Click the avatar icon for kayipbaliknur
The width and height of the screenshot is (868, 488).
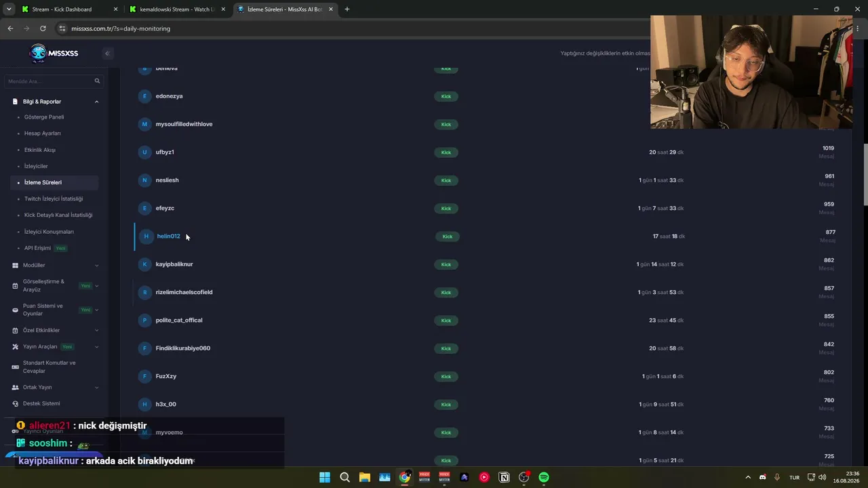point(144,264)
